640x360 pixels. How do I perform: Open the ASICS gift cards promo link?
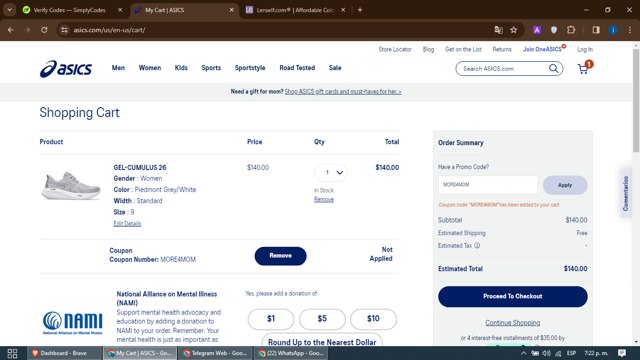pos(343,92)
